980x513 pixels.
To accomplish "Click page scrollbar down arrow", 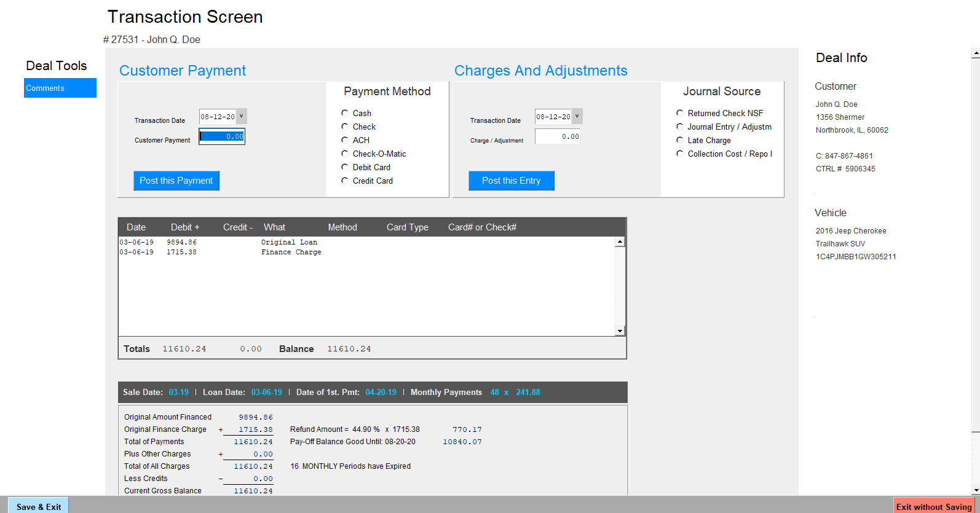I will (976, 490).
